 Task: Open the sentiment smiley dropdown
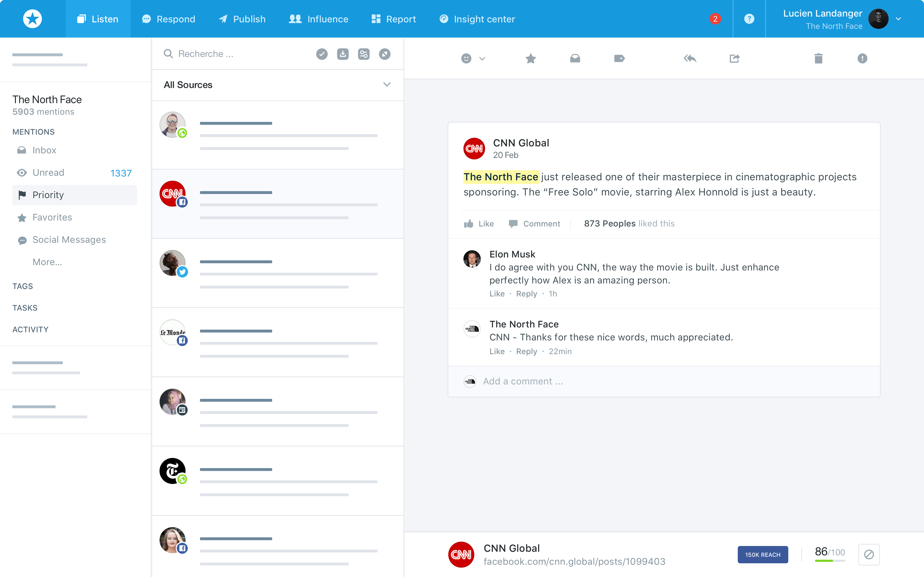pyautogui.click(x=473, y=58)
